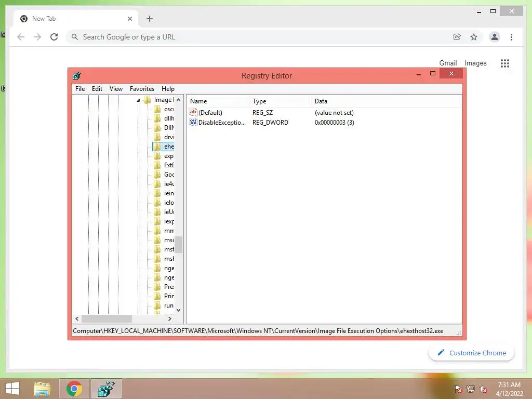Click the Registry Editor title bar icon
Viewport: 532px width, 399px height.
[x=77, y=76]
